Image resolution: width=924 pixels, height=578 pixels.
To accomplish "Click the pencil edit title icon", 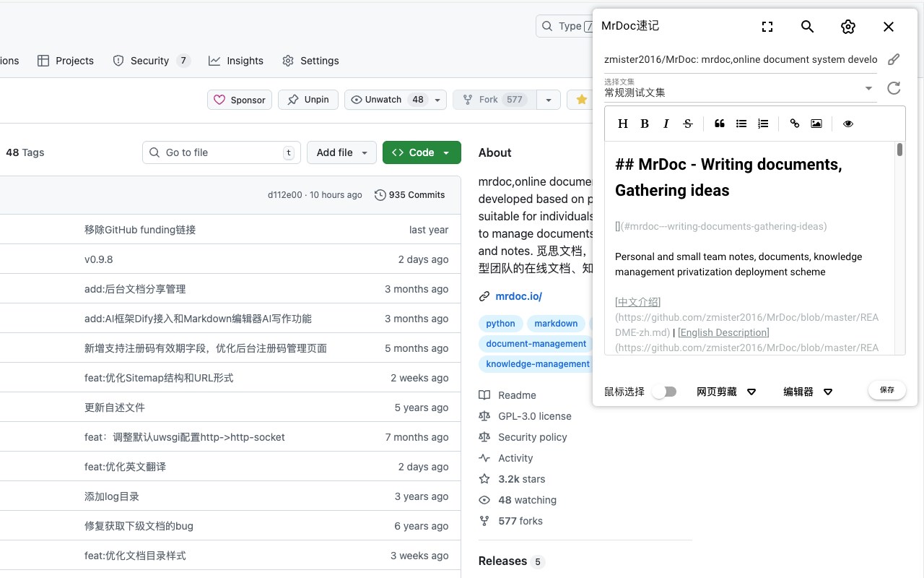I will pyautogui.click(x=894, y=59).
